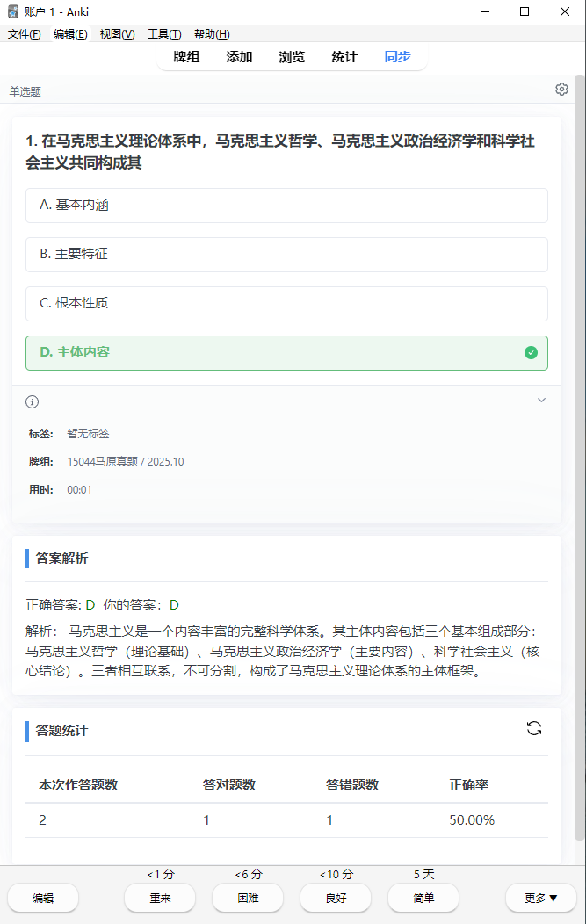This screenshot has height=924, width=586.
Task: Click the 答案解析 section heading
Action: [x=61, y=559]
